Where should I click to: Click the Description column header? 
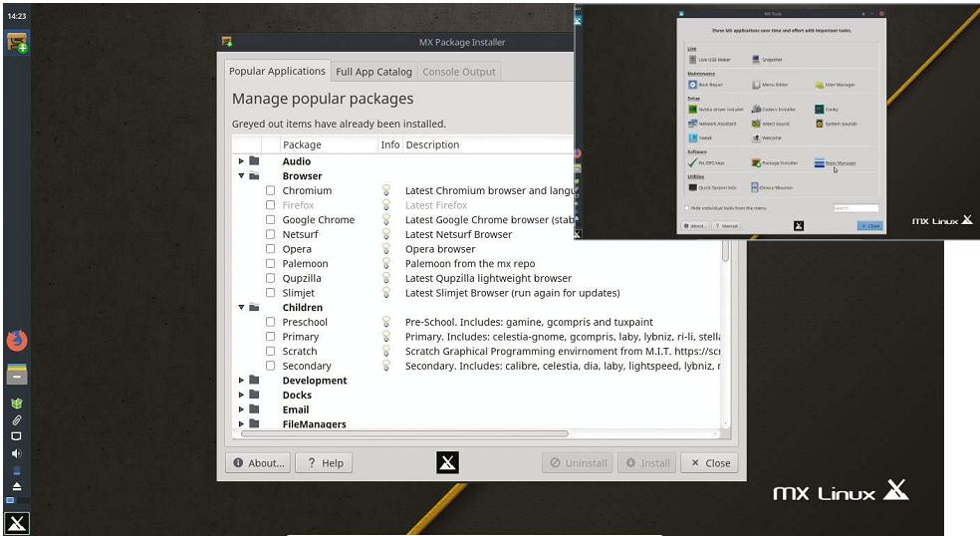tap(488, 144)
